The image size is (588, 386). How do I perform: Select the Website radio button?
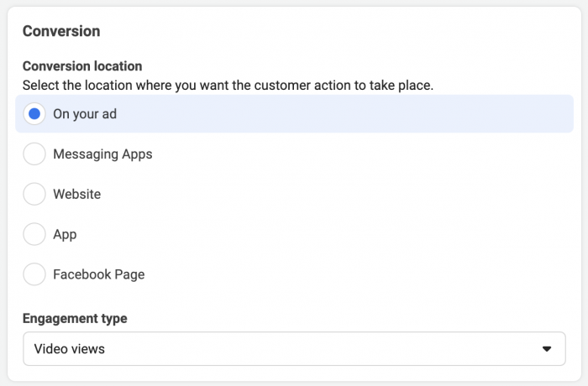click(34, 194)
